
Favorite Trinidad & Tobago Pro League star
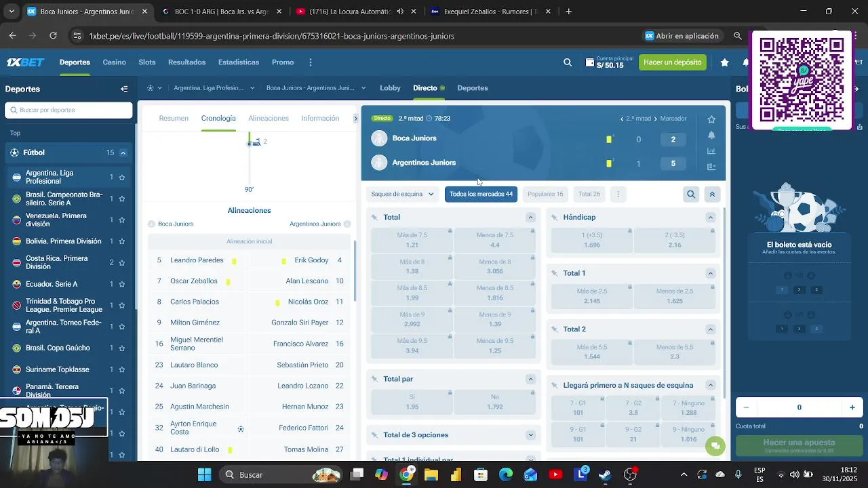(122, 306)
